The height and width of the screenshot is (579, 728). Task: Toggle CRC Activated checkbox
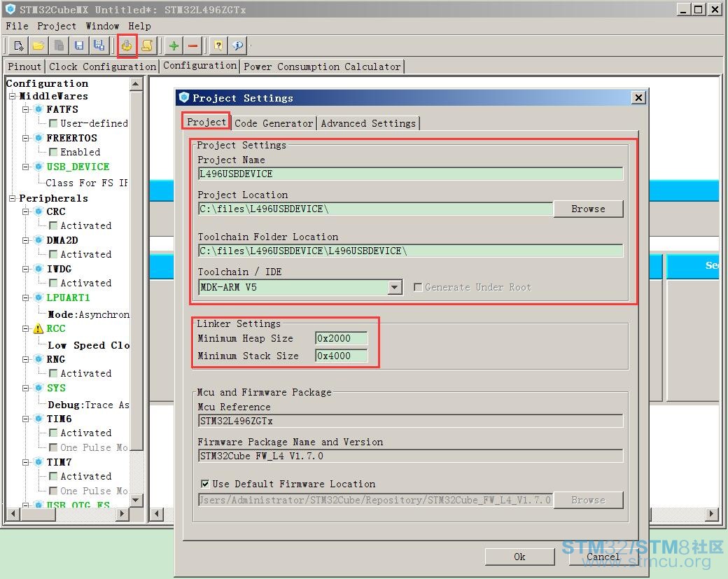point(53,225)
